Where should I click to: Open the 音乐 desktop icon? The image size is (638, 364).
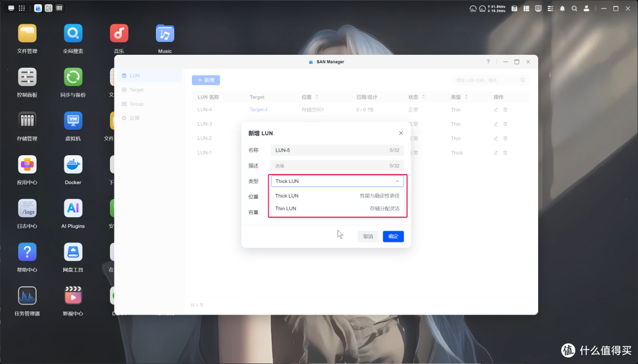click(x=119, y=34)
